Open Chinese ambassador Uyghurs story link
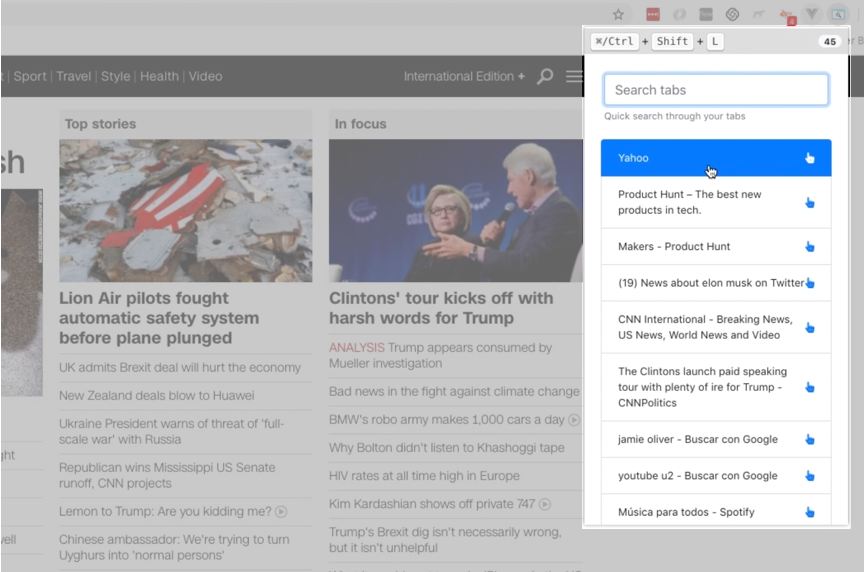Screen dimensions: 864x572 [x=174, y=547]
